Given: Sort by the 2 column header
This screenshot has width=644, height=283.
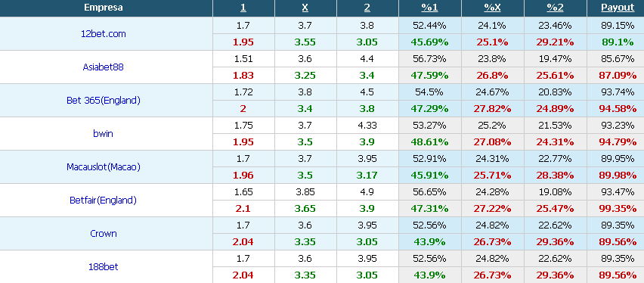Looking at the screenshot, I should [x=367, y=8].
